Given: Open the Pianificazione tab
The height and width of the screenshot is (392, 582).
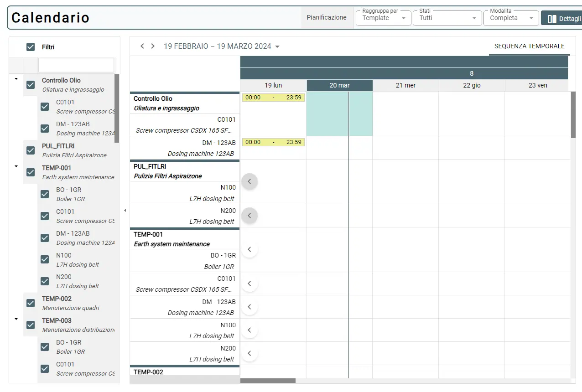Looking at the screenshot, I should tap(327, 18).
